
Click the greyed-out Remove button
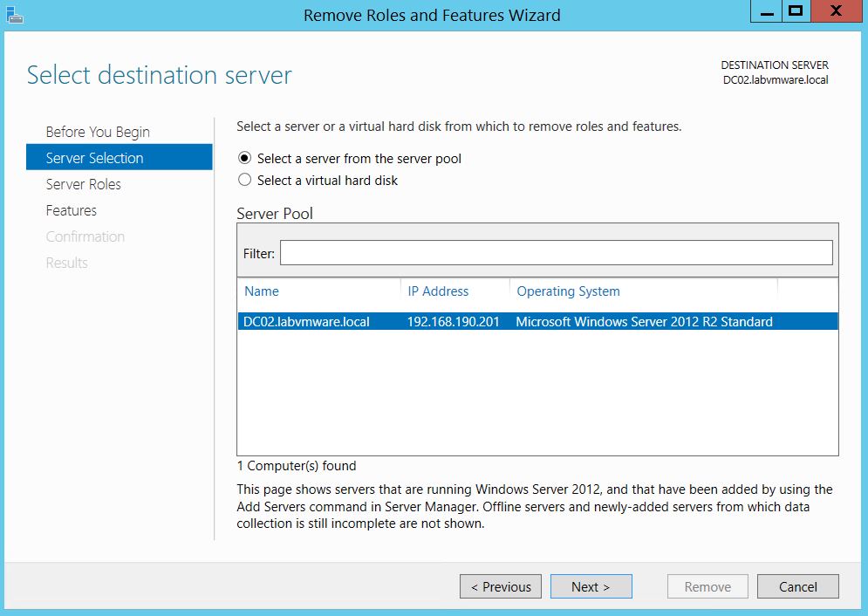point(707,586)
